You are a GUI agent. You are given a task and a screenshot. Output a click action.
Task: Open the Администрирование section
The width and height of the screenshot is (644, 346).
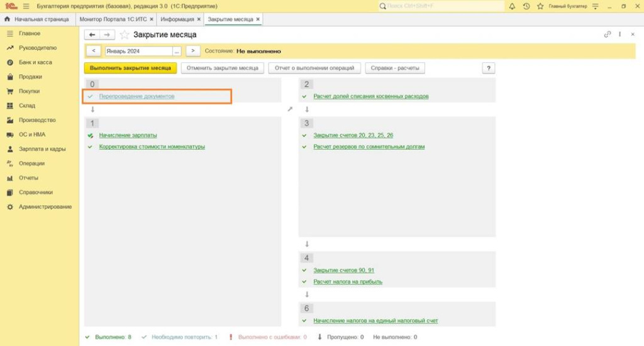coord(45,207)
